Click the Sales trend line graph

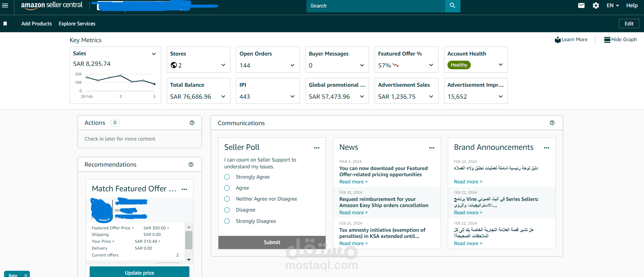coord(121,80)
